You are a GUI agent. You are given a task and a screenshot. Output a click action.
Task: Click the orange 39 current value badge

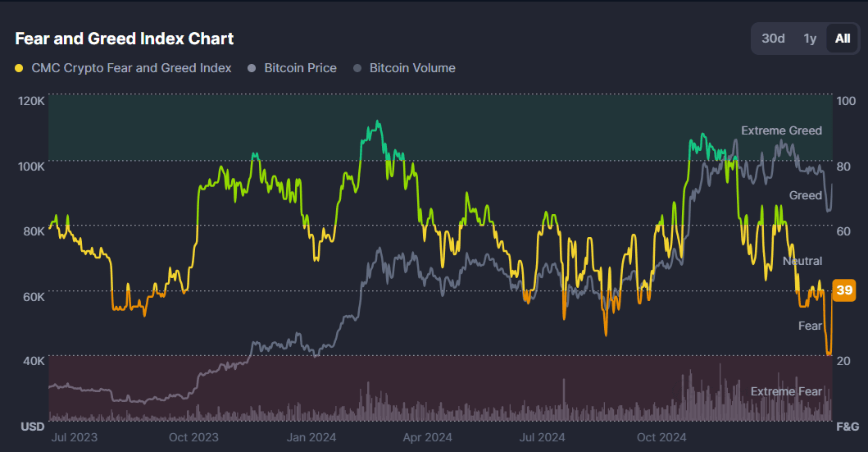point(844,290)
